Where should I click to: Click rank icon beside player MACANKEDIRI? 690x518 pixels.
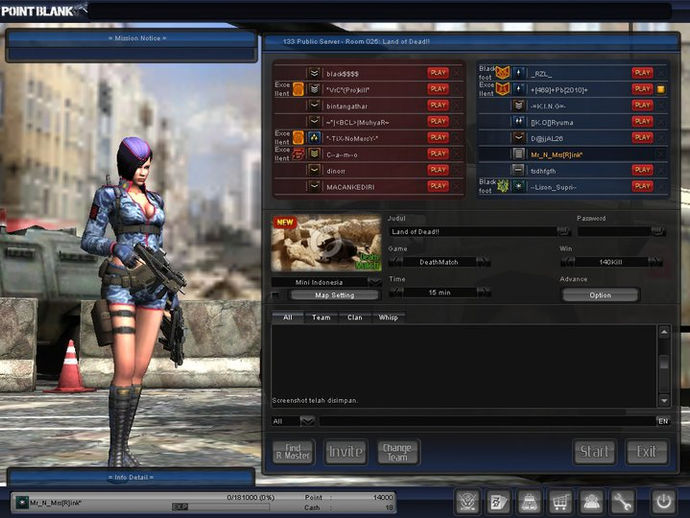pyautogui.click(x=314, y=187)
